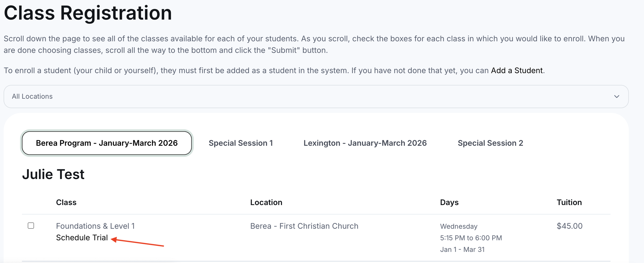
Task: Click the chevron arrow in locations dropdown
Action: click(x=616, y=97)
